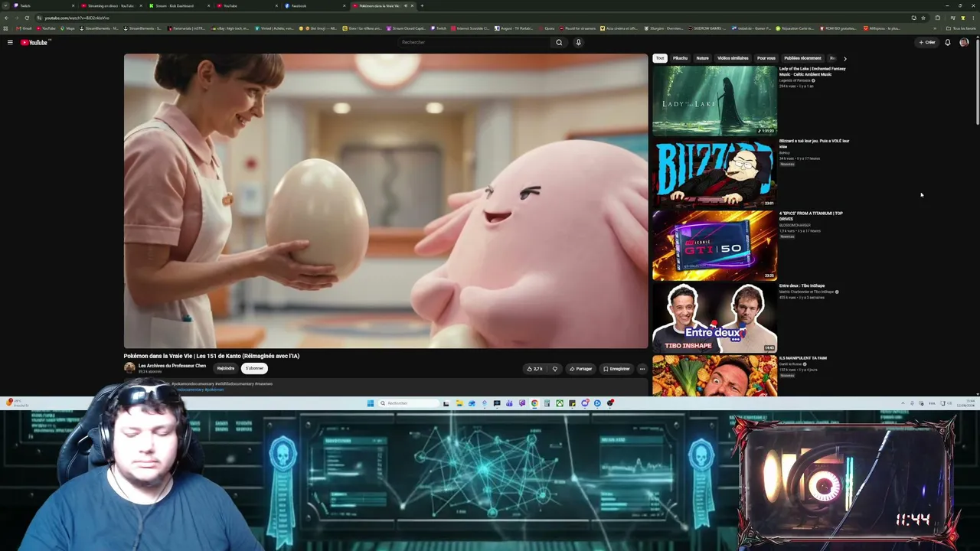
Task: Open the AliExpress bookmark
Action: coord(882,28)
